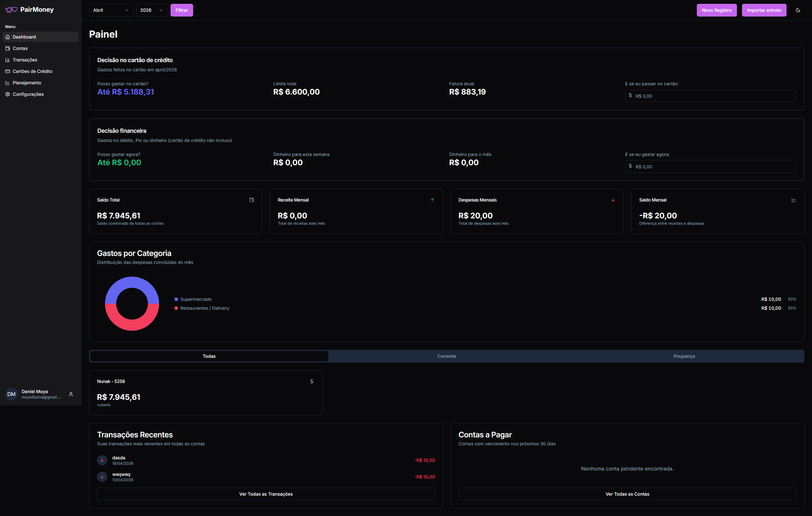Click 'Nenhuma conta pendente encontrada.' message

[x=627, y=469]
